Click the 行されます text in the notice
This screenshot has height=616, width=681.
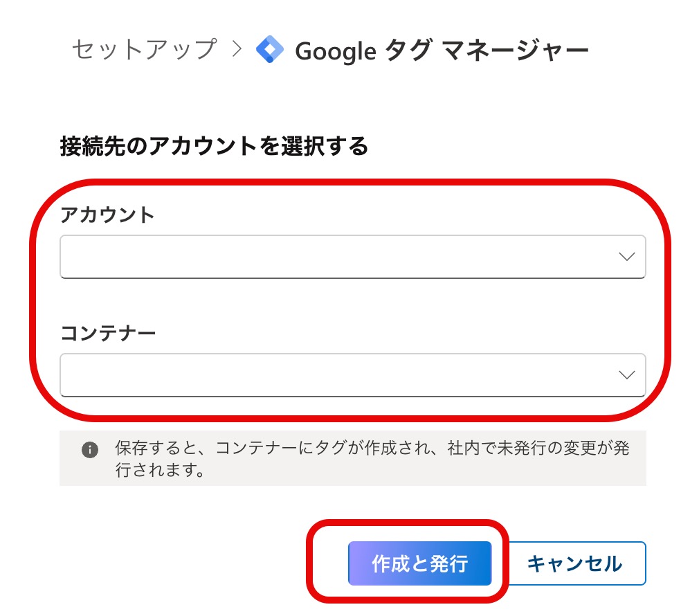pyautogui.click(x=159, y=471)
